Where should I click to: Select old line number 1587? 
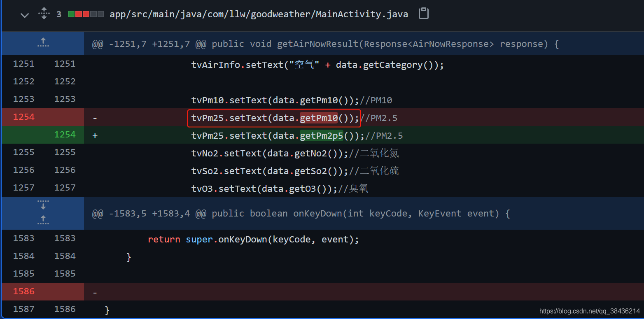tap(24, 309)
